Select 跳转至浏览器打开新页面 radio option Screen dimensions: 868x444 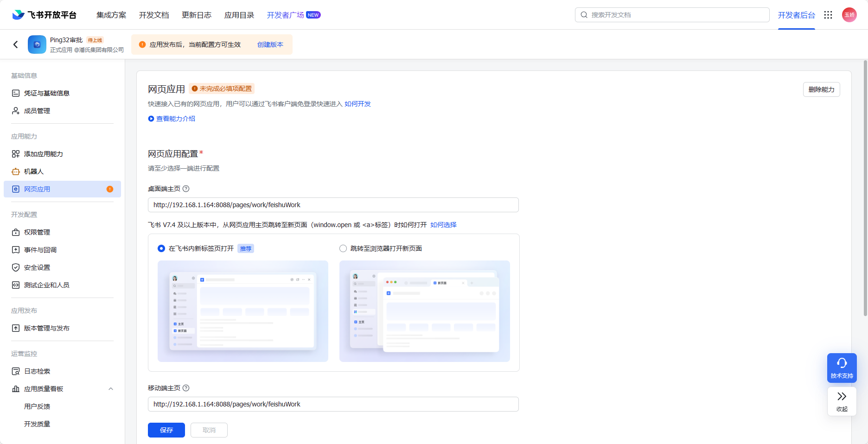point(343,248)
